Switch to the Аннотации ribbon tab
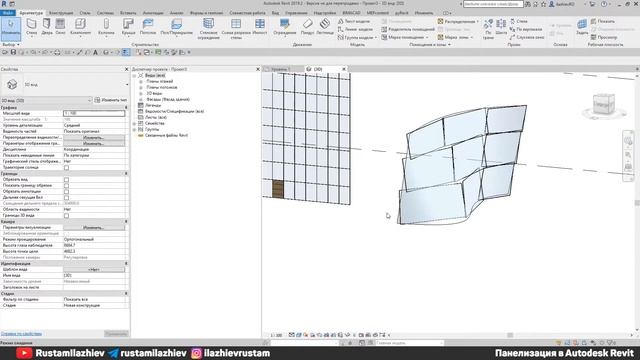This screenshot has width=640, height=360. coord(153,13)
